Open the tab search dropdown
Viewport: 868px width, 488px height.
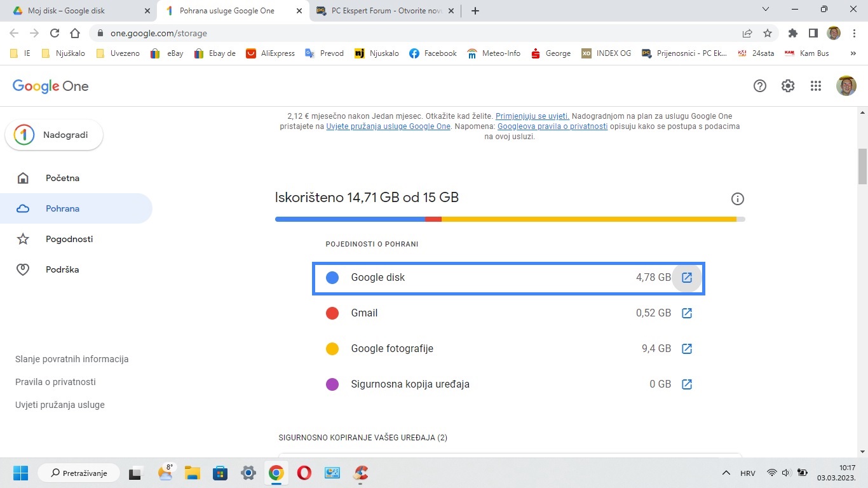[x=766, y=10]
